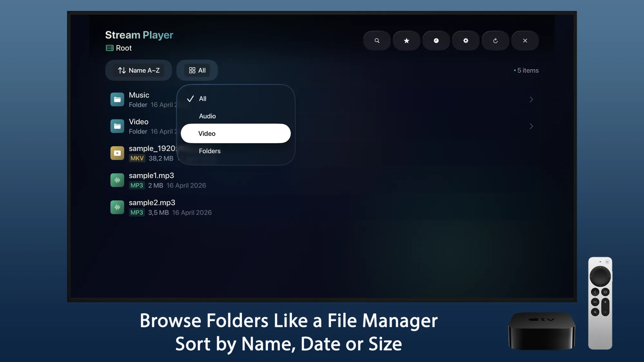This screenshot has height=362, width=644.
Task: Expand the Video row chevron arrow
Action: (x=531, y=126)
